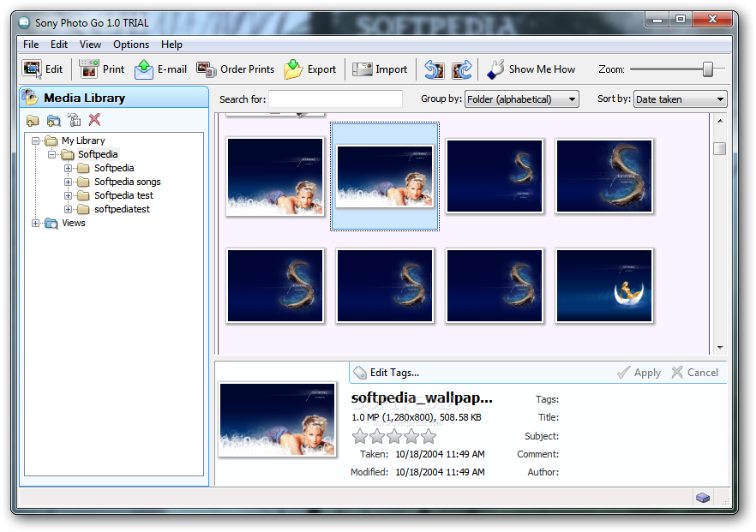Open the File menu
Image resolution: width=756 pixels, height=532 pixels.
click(x=31, y=45)
